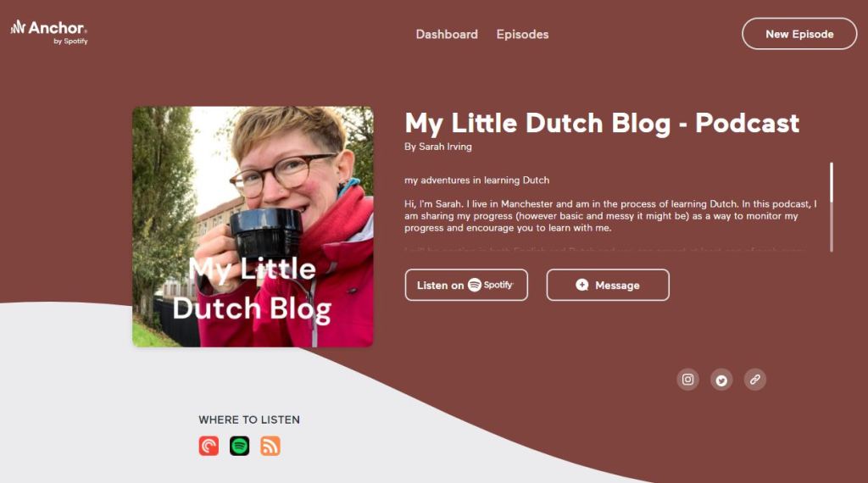Open the Episodes tab
Viewport: 868px width, 483px height.
(522, 34)
